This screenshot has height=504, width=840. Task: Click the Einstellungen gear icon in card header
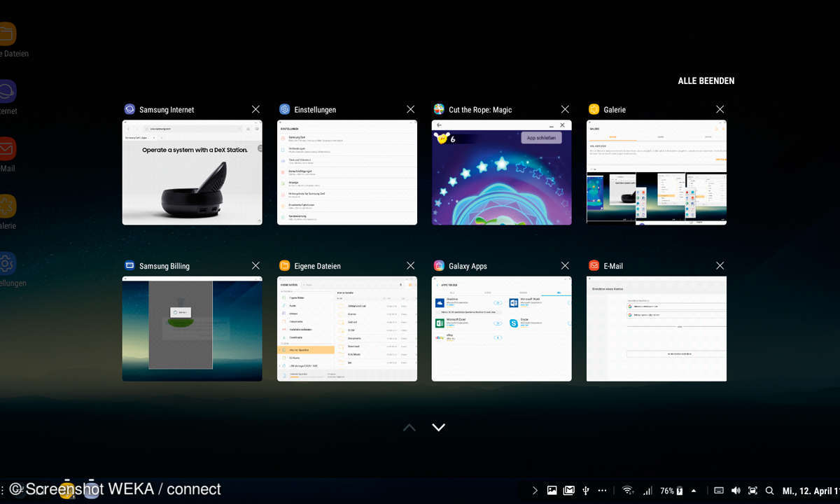[x=284, y=109]
